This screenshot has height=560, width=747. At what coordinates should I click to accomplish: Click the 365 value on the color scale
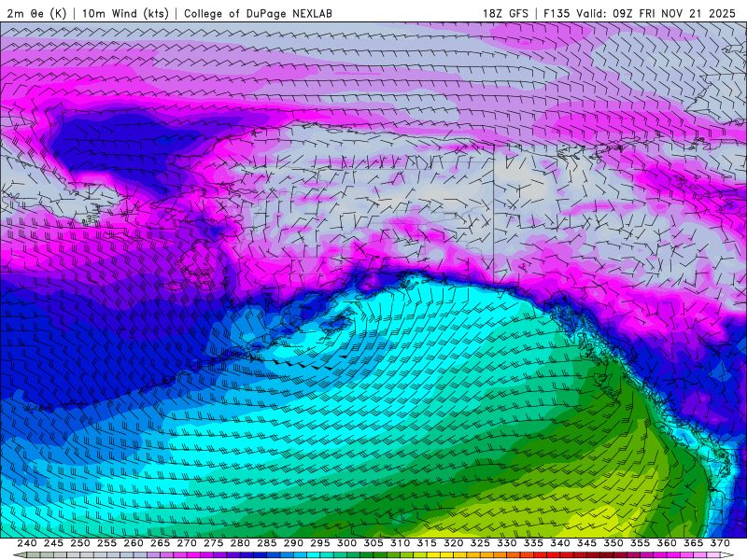tap(694, 543)
